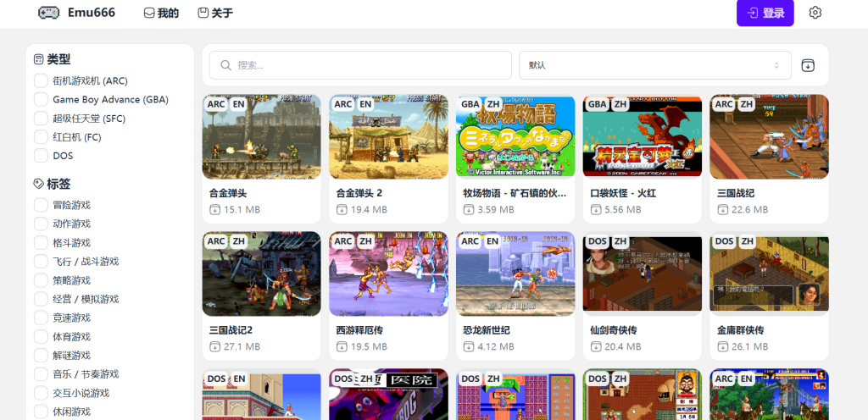The image size is (868, 420).
Task: Enable the 竞速游戏 checkbox
Action: pyautogui.click(x=41, y=318)
